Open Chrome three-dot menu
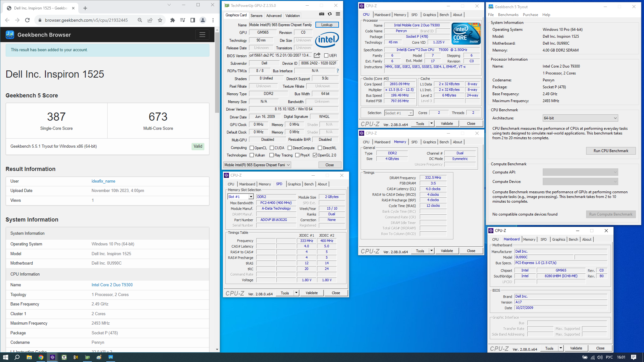The width and height of the screenshot is (644, 362). (213, 20)
